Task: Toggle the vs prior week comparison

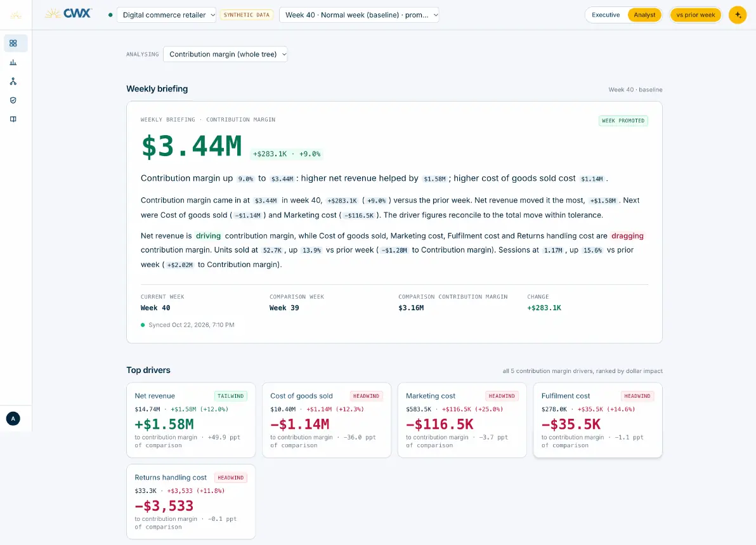Action: (x=696, y=15)
